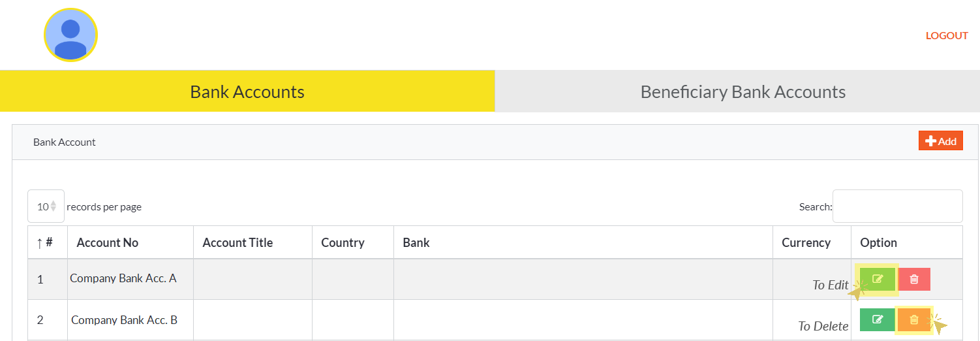The height and width of the screenshot is (341, 980).
Task: Select the Bank Accounts tab
Action: pos(247,91)
